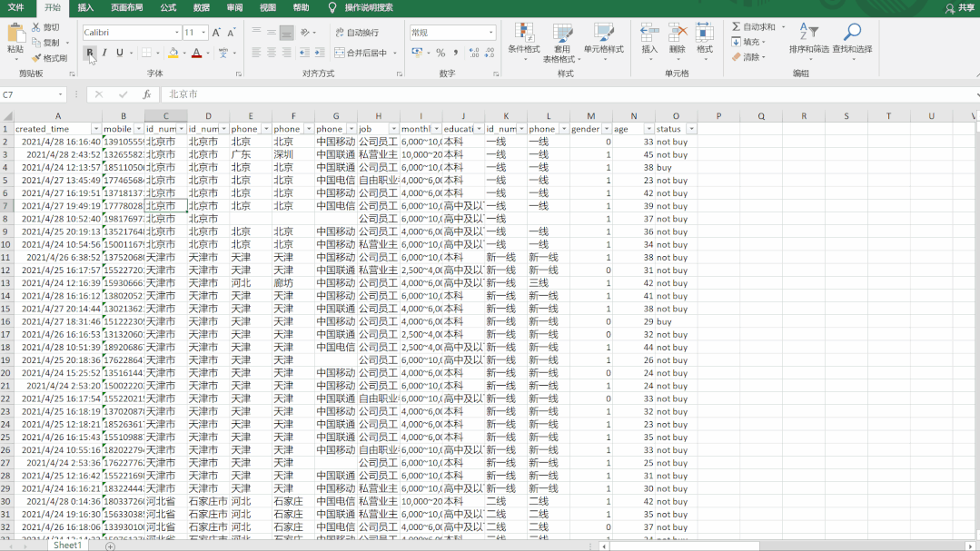Open the gender column filter dropdown
This screenshot has width=980, height=551.
click(606, 129)
